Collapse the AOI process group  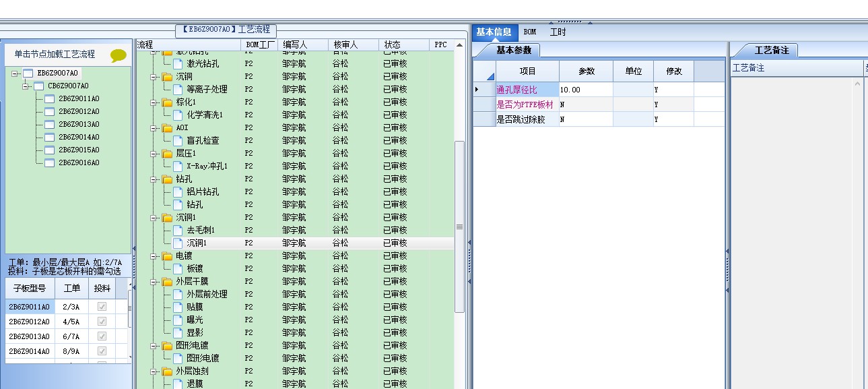pos(154,127)
